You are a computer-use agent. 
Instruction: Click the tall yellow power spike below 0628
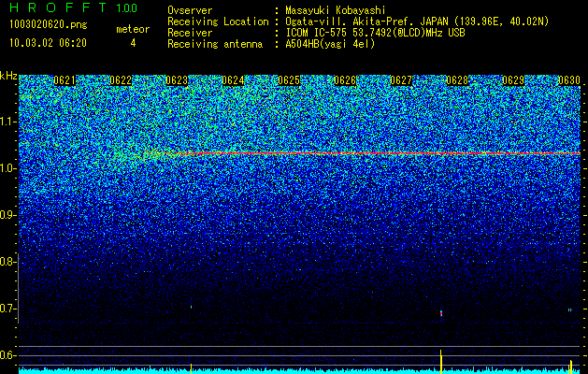(x=441, y=362)
